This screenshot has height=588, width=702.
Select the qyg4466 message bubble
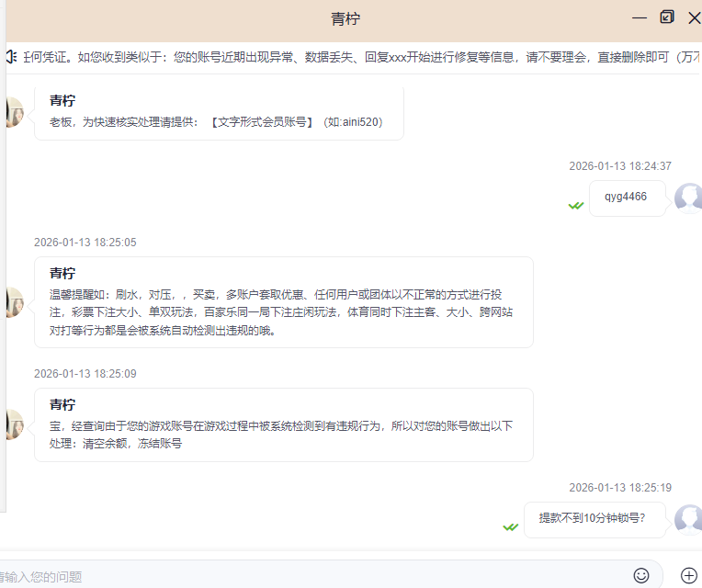(627, 198)
